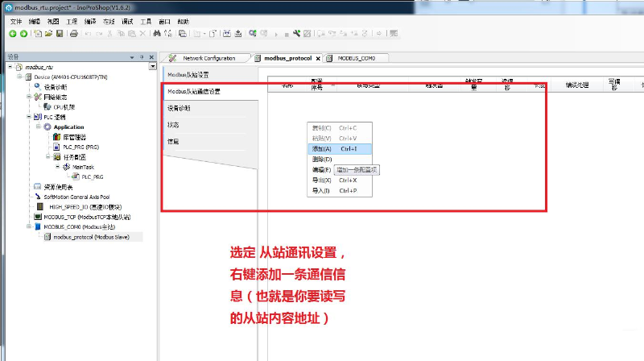Click the blue MODBUS_COM0 device icon

[38, 226]
